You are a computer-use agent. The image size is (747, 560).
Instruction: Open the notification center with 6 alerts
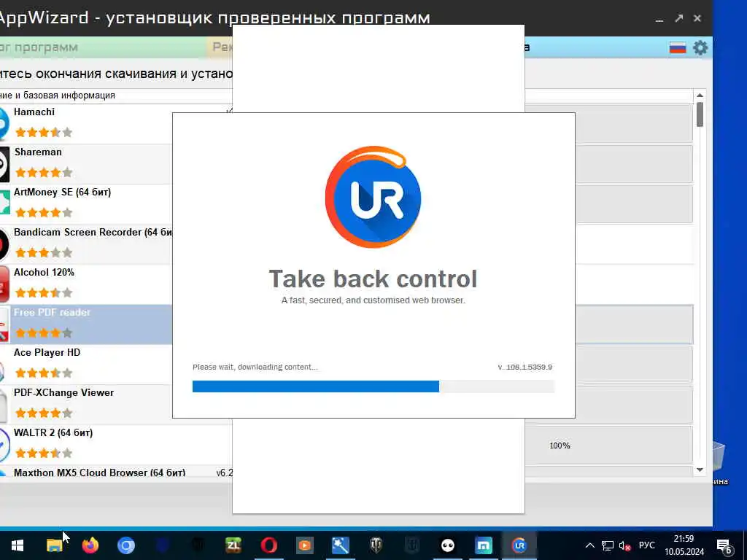click(x=724, y=546)
